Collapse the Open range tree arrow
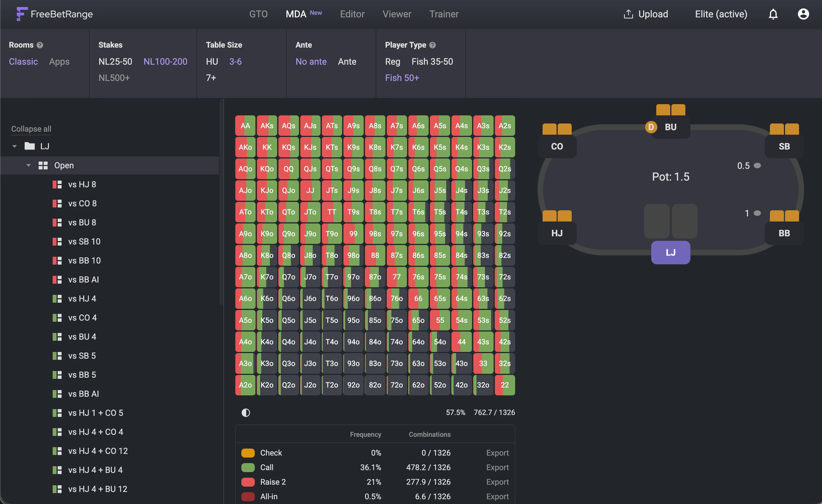This screenshot has height=504, width=822. coord(28,165)
